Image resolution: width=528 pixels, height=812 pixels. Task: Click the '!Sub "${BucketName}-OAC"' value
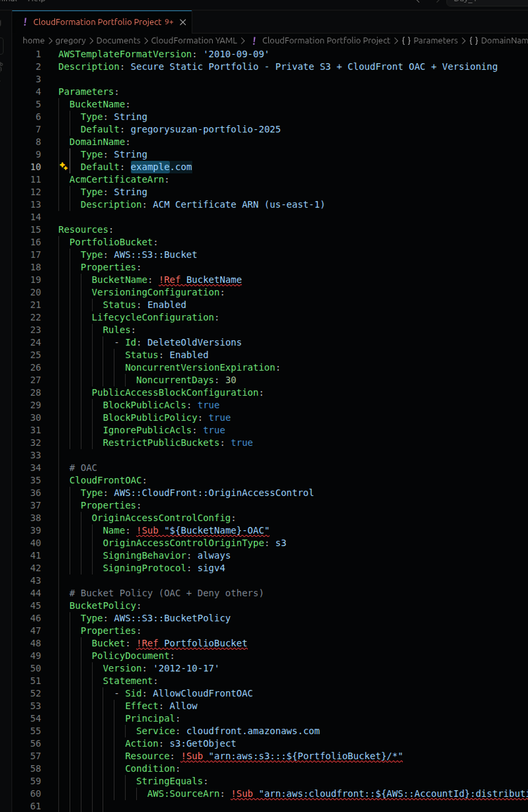pyautogui.click(x=203, y=531)
